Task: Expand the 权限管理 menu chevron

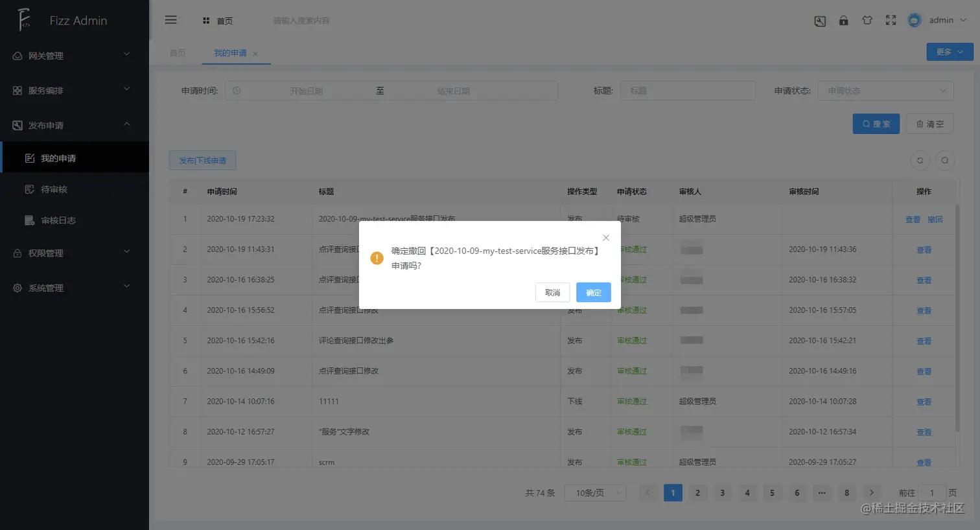Action: pyautogui.click(x=127, y=252)
